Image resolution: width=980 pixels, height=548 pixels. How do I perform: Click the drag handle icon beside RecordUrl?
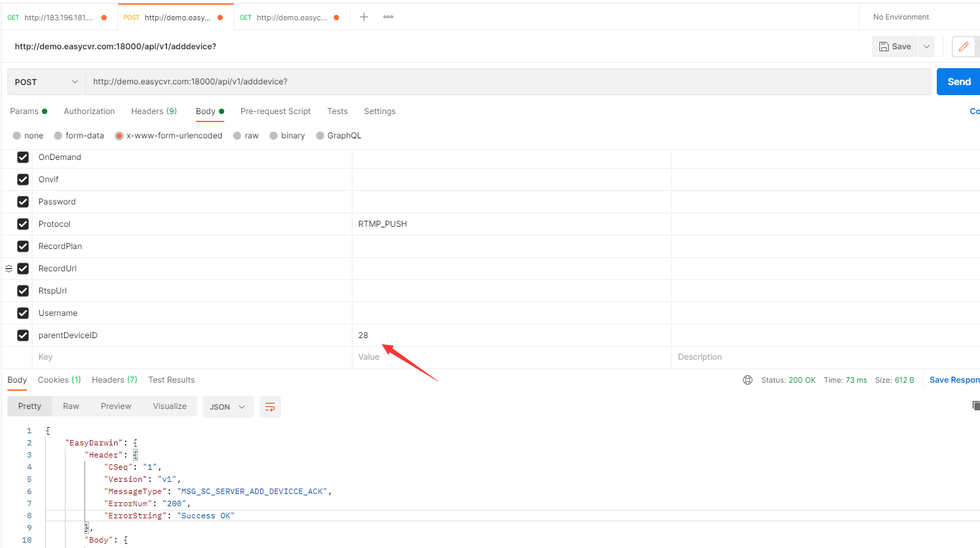click(x=9, y=269)
